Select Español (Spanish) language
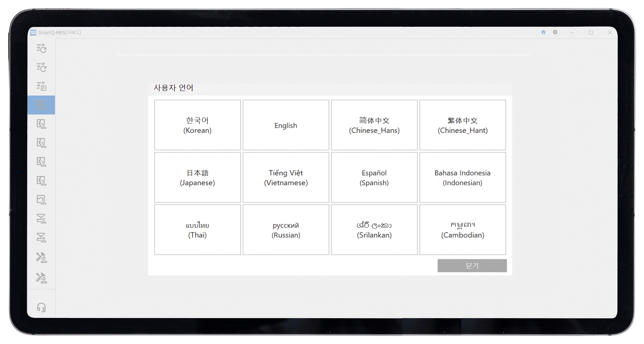Screen dimensions: 644x344 pos(374,178)
